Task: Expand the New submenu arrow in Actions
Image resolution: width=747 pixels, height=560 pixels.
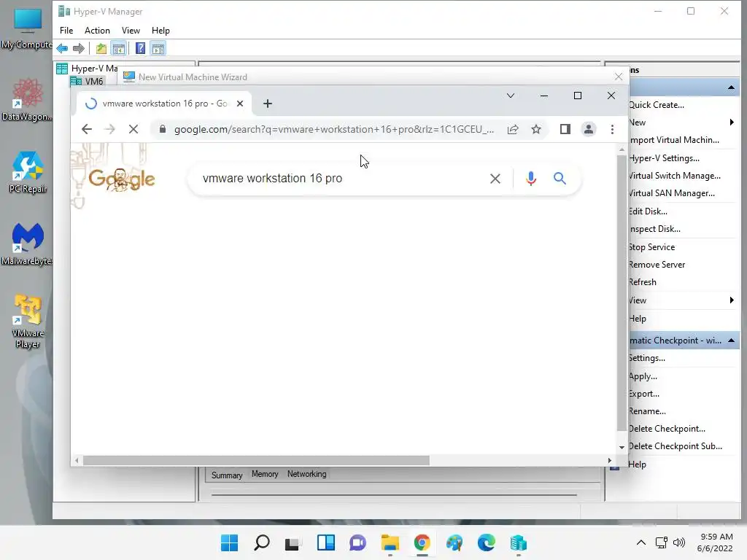Action: coord(731,122)
